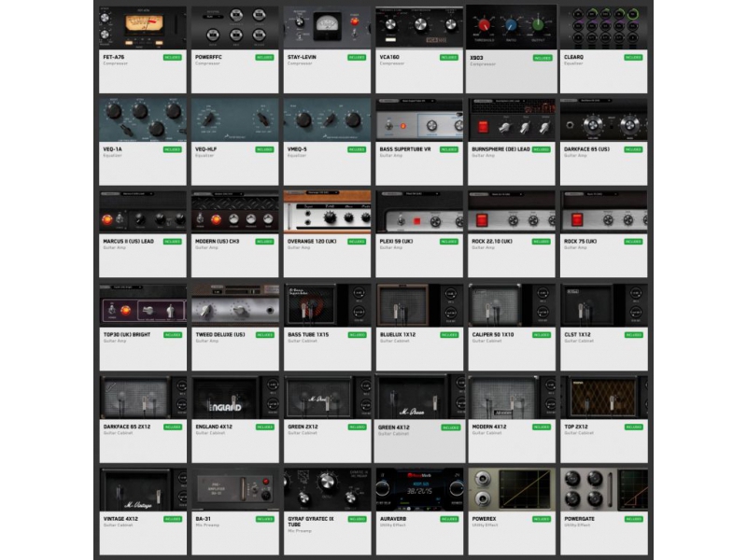Click the Included badge on VEQ-HLF
747x560 pixels.
[264, 149]
